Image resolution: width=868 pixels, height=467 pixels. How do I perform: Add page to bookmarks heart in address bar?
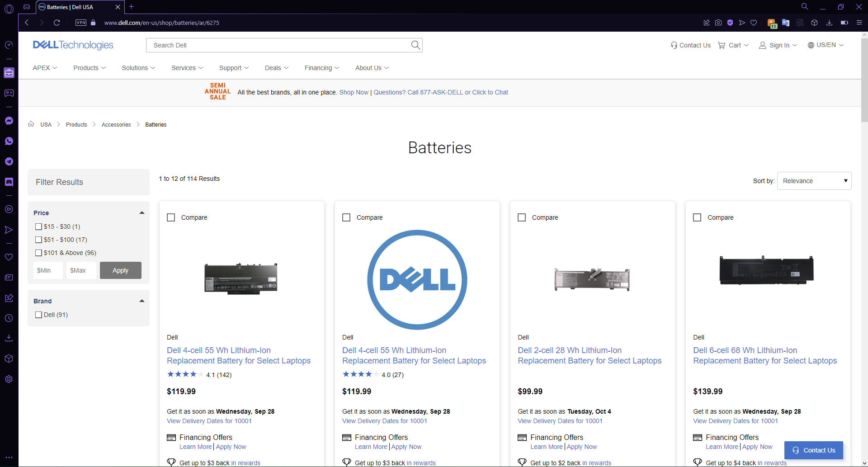coord(754,23)
